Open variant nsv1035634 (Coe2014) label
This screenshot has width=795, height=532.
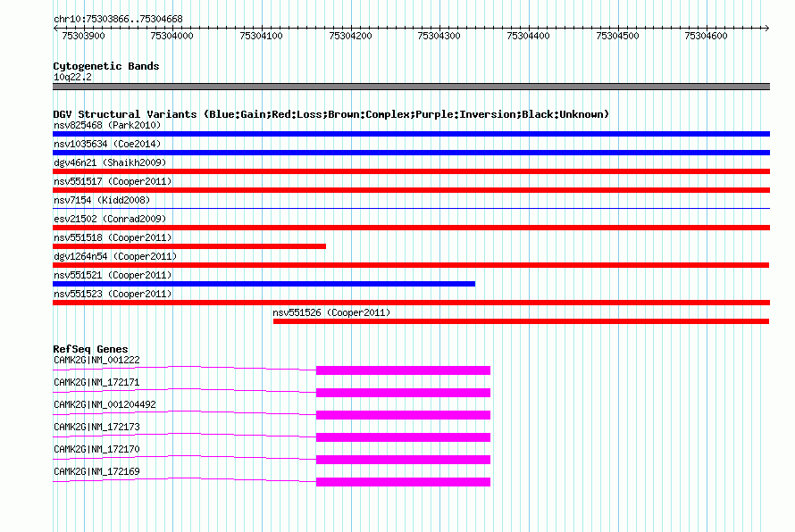[x=107, y=144]
